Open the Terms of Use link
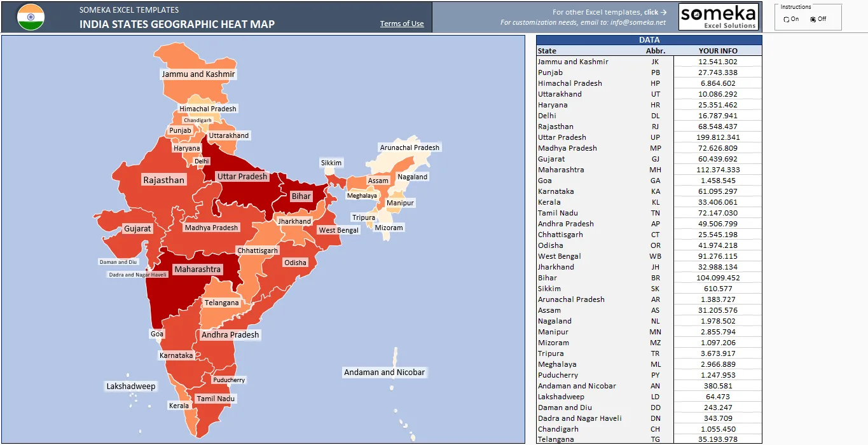868x445 pixels. (x=402, y=24)
